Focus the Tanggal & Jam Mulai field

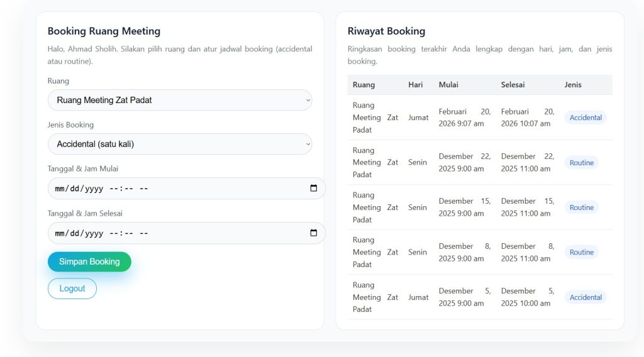(x=176, y=189)
